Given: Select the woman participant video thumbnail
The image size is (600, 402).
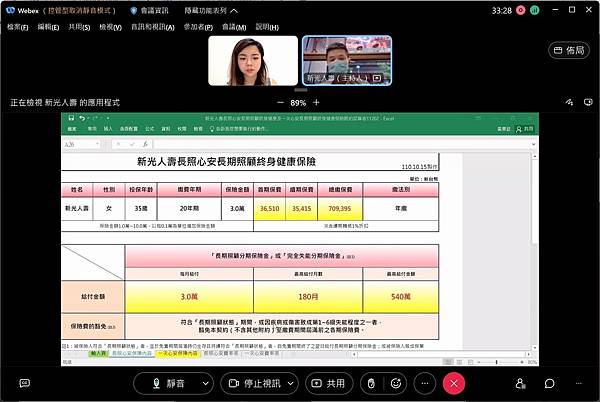Looking at the screenshot, I should pos(253,60).
